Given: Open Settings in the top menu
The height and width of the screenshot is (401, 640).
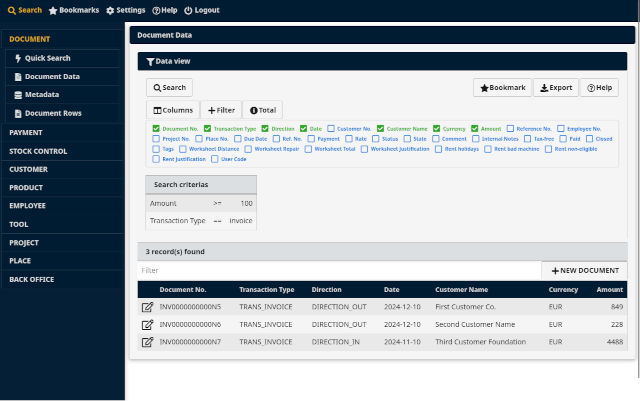Looking at the screenshot, I should tap(125, 10).
